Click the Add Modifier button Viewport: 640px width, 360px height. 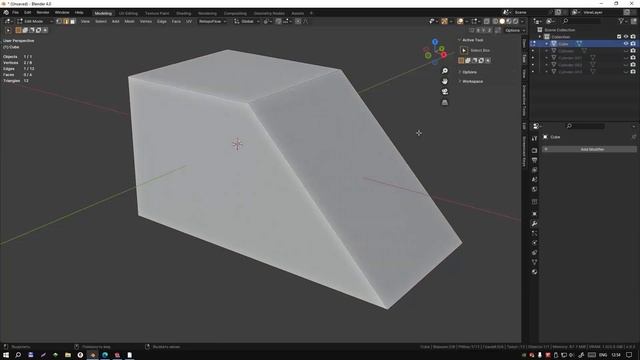click(589, 149)
